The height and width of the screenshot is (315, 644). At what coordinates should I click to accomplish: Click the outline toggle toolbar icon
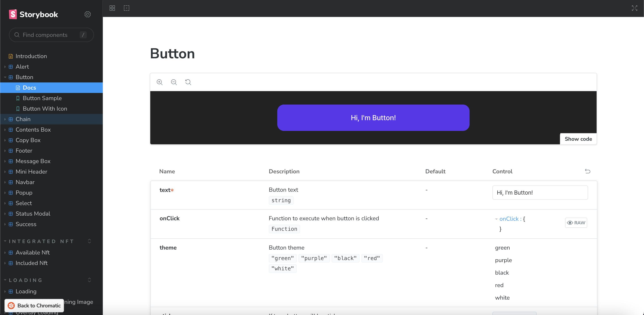click(127, 8)
